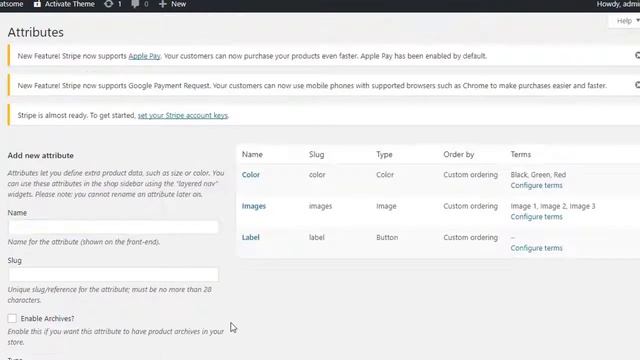Viewport: 640px width, 360px height.
Task: Select the 'Image 1, Image 2, Image 3' text
Action: click(553, 206)
